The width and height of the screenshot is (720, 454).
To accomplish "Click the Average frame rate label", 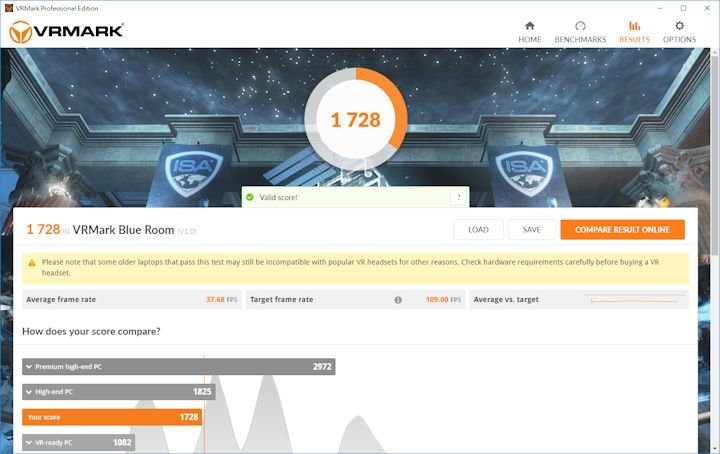I will (61, 300).
